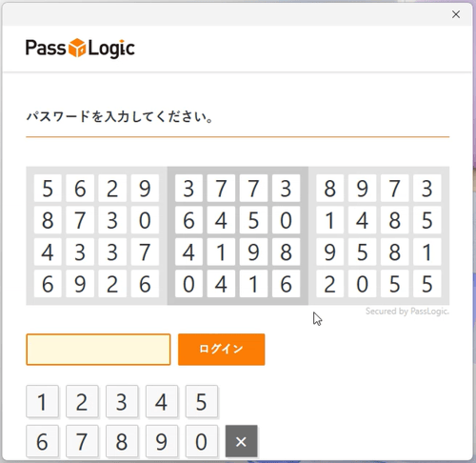The width and height of the screenshot is (476, 463).
Task: Click keypad button 4
Action: coord(162,401)
